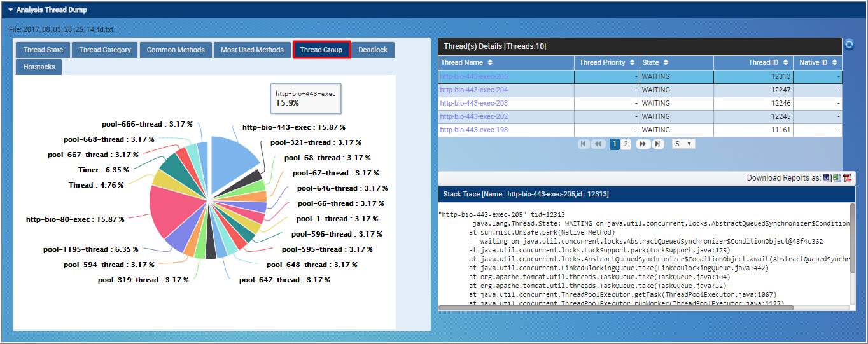Switch to Most Used Methods tab

[252, 50]
